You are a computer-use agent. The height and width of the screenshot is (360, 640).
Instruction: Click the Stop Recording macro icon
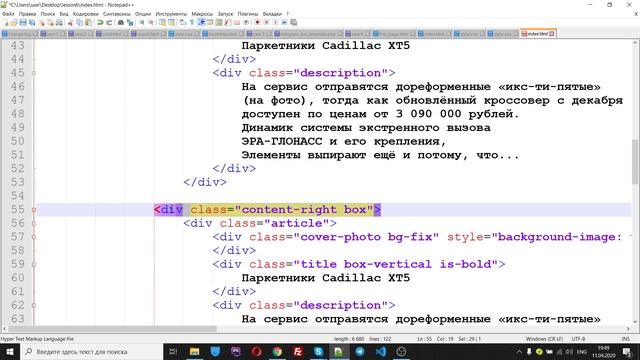pyautogui.click(x=266, y=22)
